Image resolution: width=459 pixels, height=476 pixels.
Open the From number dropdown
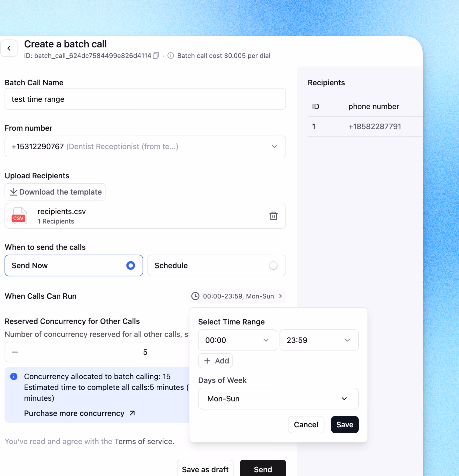tap(275, 146)
